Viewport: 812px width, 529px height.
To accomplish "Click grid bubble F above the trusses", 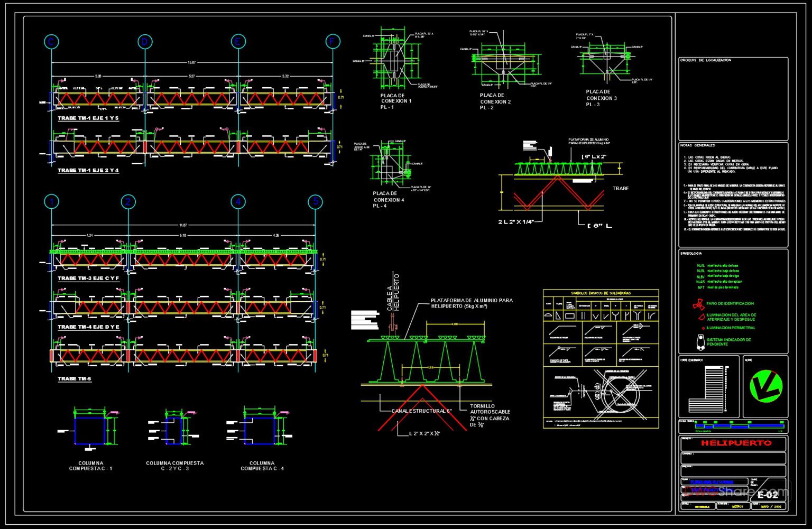I will click(333, 40).
